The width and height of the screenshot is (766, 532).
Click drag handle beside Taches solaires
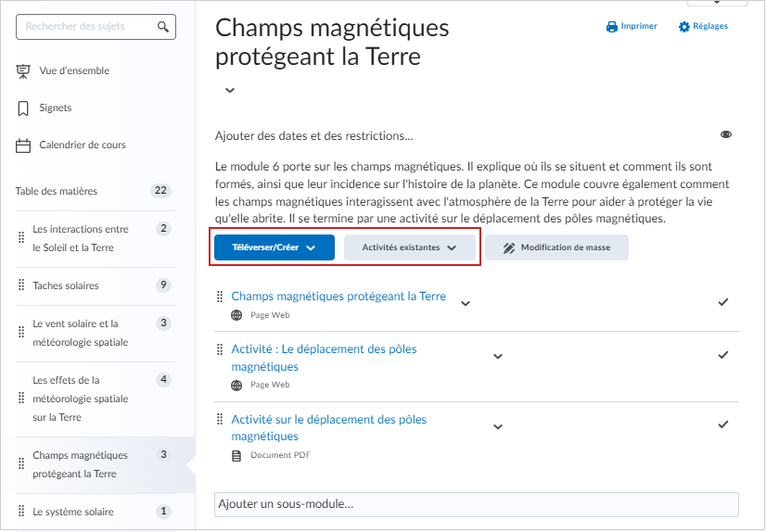click(x=21, y=285)
